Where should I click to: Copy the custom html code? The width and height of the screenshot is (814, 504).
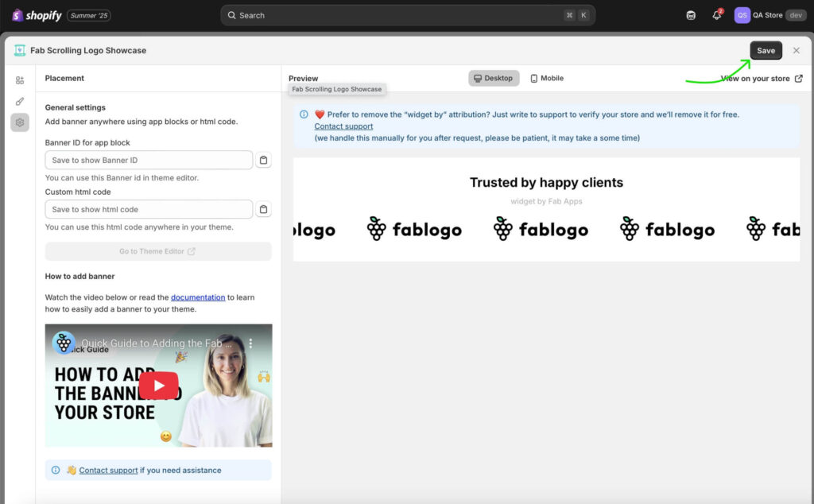263,209
